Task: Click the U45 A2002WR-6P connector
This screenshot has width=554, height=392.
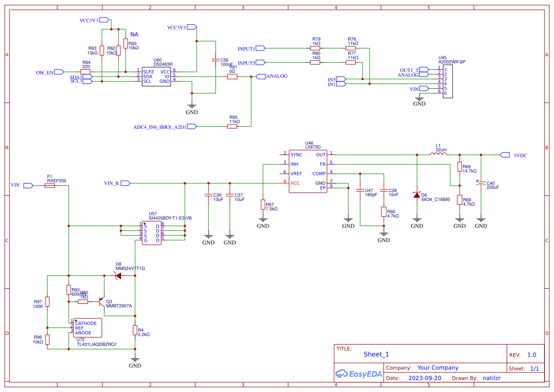Action: coord(447,82)
